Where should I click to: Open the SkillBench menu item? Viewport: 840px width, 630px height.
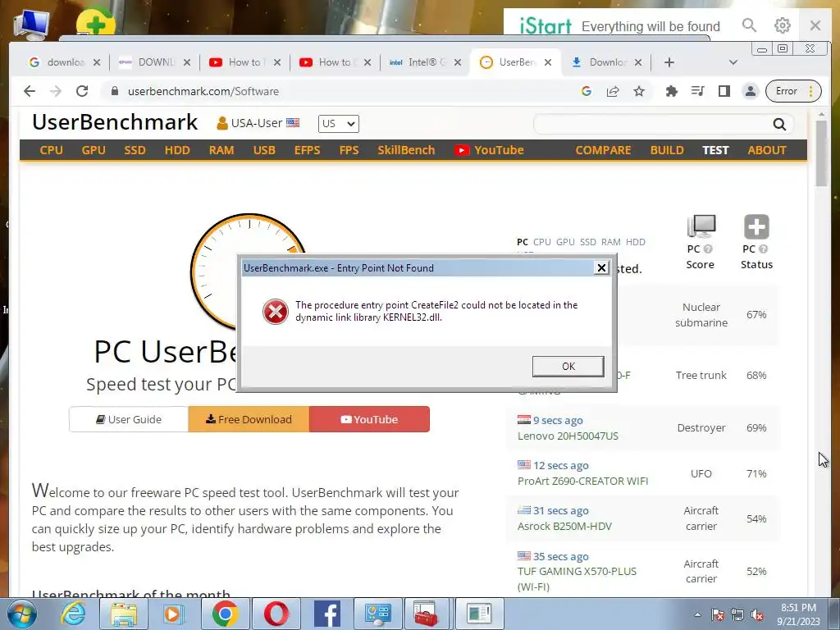[406, 150]
